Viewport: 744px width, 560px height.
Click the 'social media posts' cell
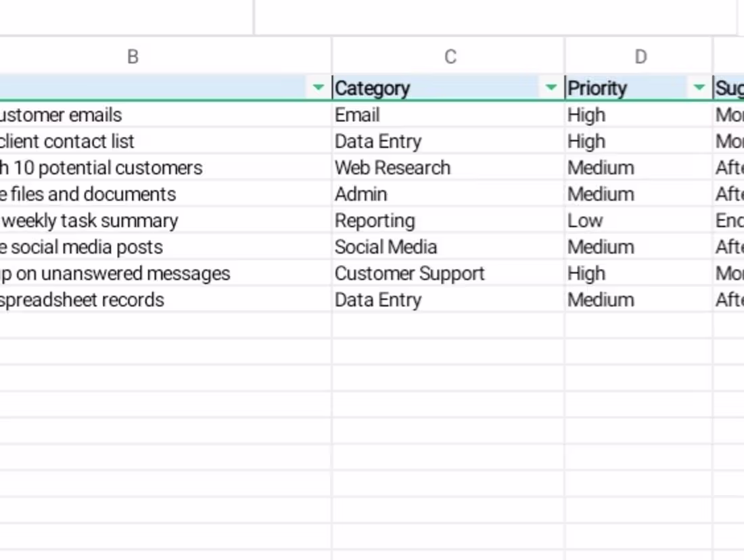click(x=166, y=247)
